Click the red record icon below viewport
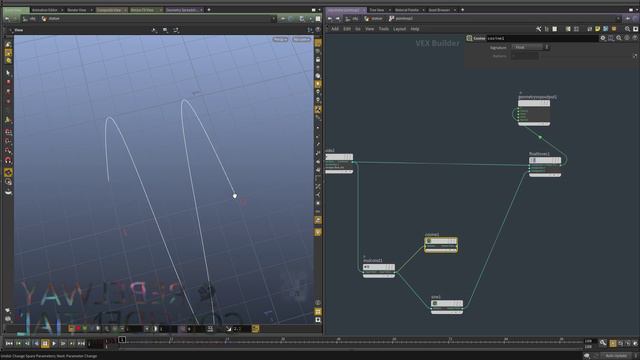The width and height of the screenshot is (640, 360). point(78,329)
